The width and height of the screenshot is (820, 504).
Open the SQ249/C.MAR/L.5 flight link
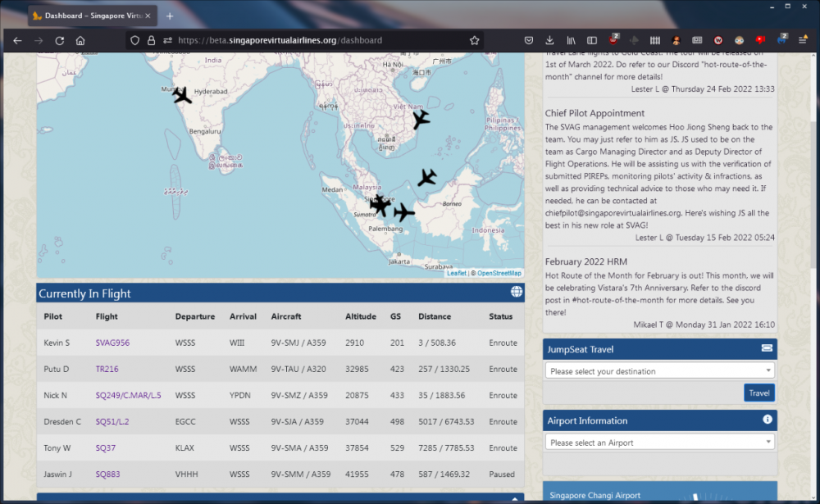click(x=128, y=395)
